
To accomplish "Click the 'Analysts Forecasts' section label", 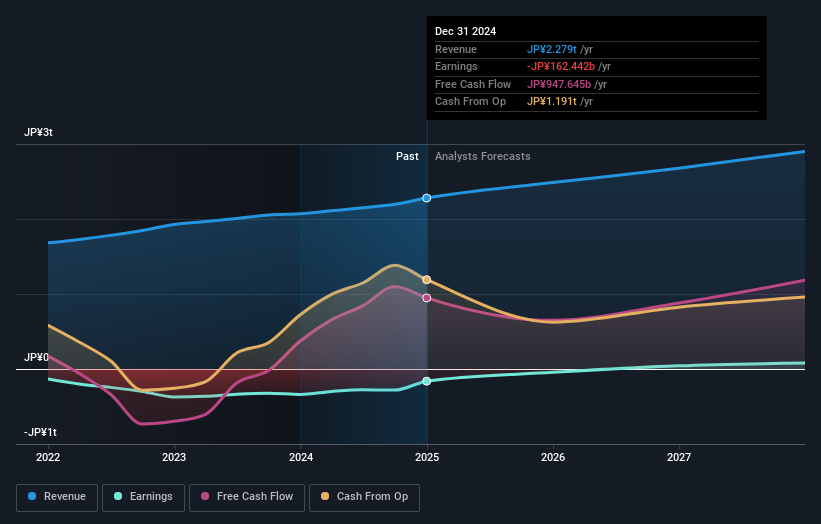I will coord(483,157).
